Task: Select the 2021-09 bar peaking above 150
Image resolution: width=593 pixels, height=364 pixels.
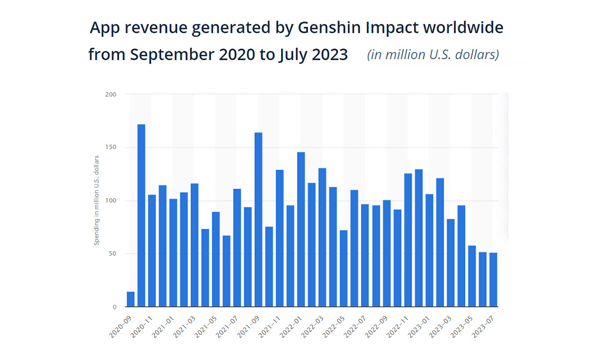Action: [259, 219]
